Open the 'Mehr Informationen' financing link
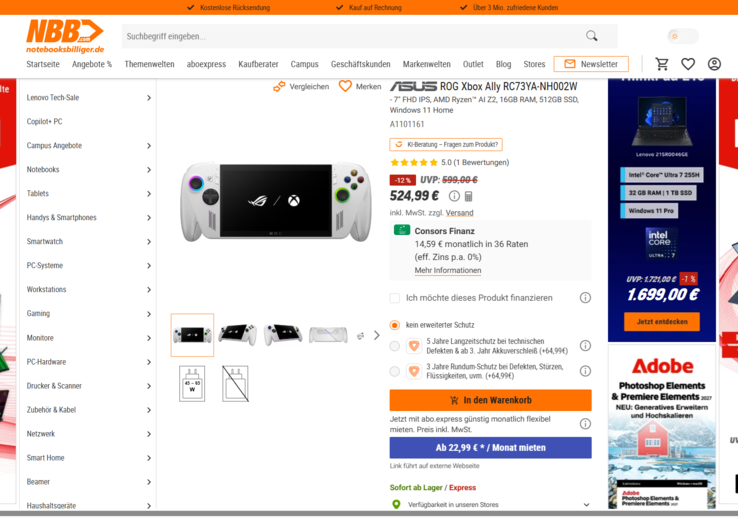This screenshot has width=738, height=518. click(x=448, y=271)
